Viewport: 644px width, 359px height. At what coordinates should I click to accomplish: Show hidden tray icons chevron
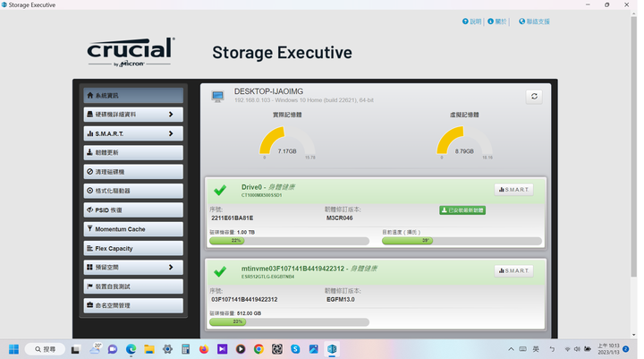click(x=511, y=349)
